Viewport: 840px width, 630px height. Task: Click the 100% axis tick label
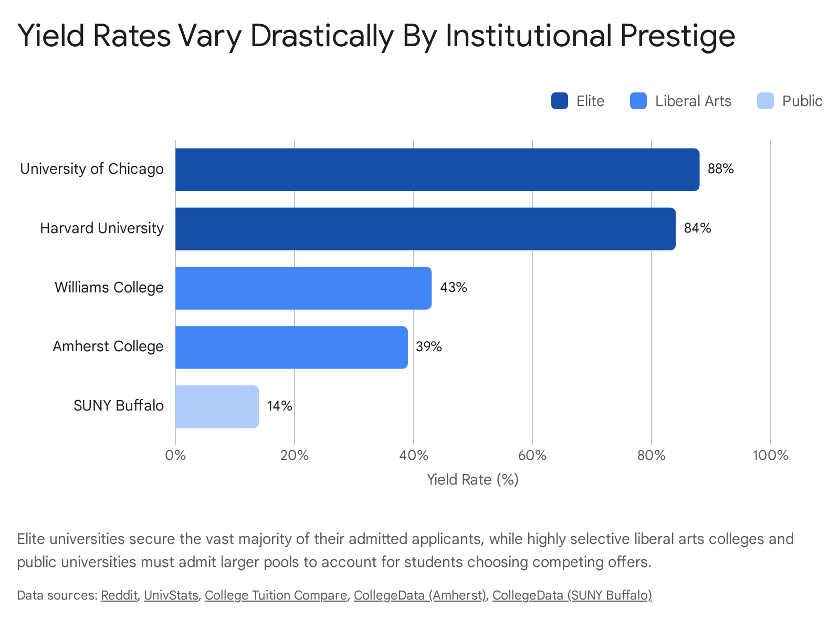click(770, 455)
